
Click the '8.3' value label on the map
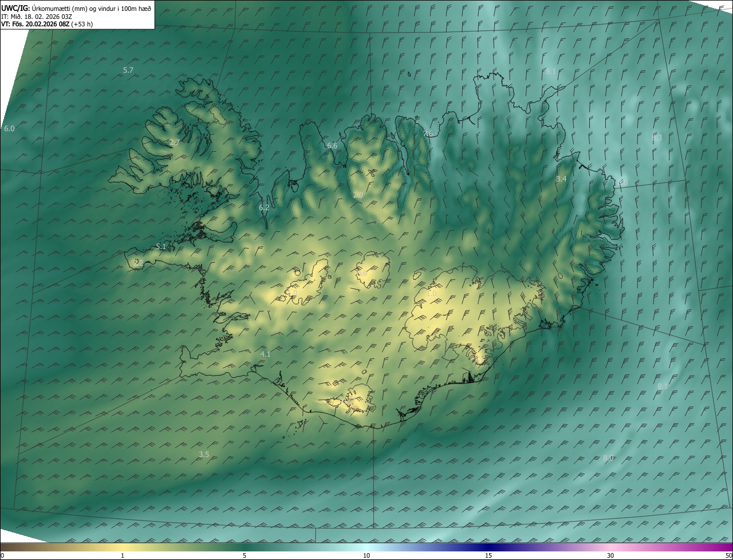[x=657, y=138]
